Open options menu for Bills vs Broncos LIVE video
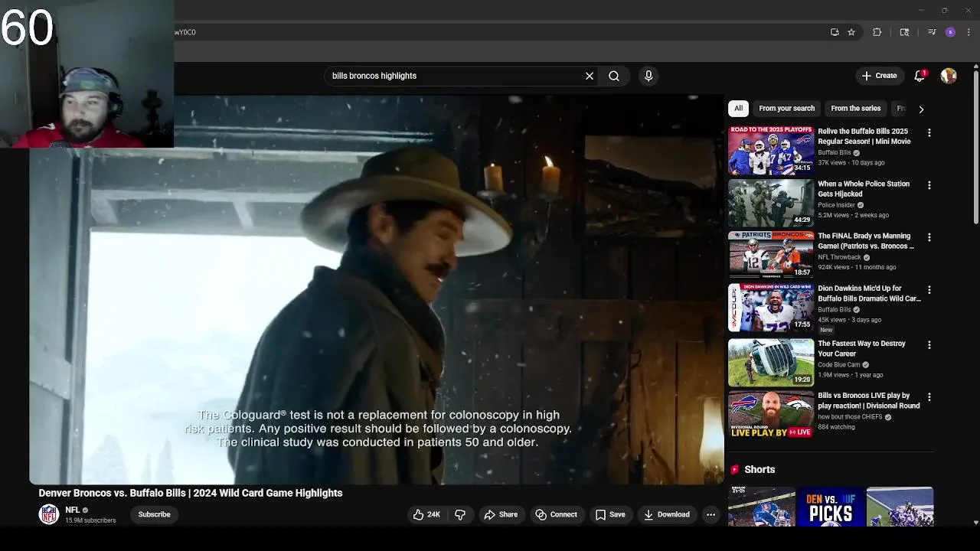The height and width of the screenshot is (551, 980). [x=929, y=397]
